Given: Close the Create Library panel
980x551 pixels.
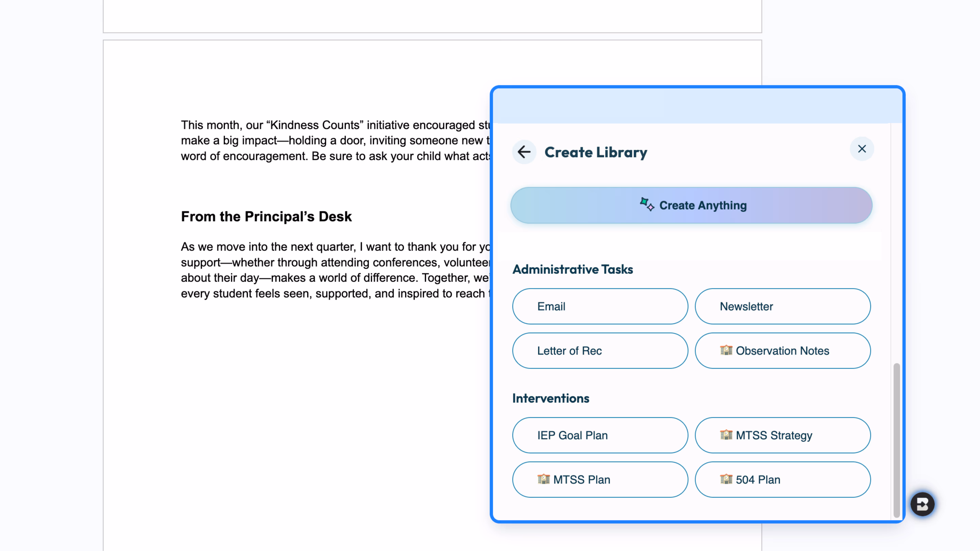Looking at the screenshot, I should [862, 149].
